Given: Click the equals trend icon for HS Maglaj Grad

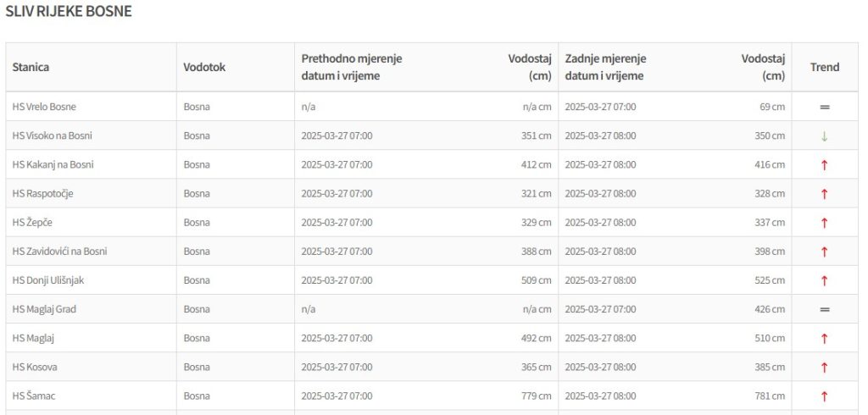Looking at the screenshot, I should pos(824,310).
